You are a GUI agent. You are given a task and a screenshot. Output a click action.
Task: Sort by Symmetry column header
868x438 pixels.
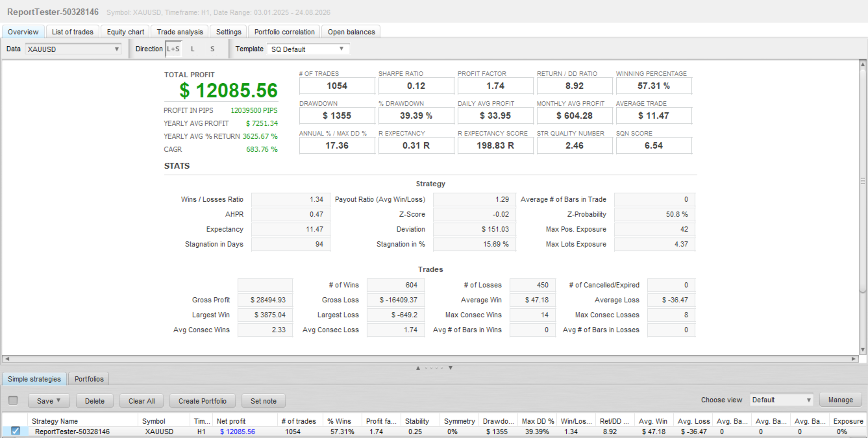click(459, 421)
